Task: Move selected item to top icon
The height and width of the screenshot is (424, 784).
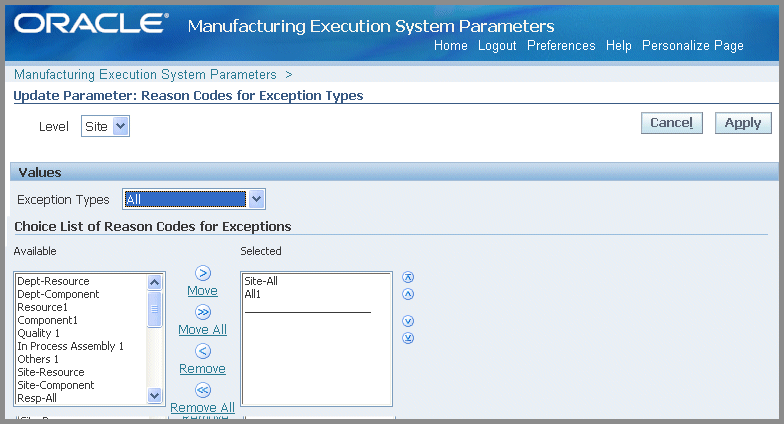Action: pyautogui.click(x=408, y=277)
